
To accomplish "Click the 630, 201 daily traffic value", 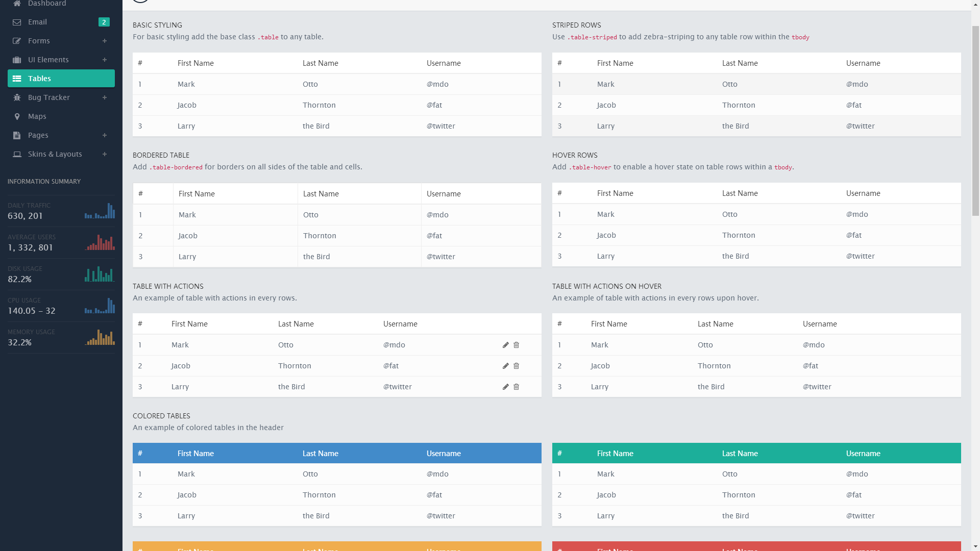I will [x=25, y=216].
